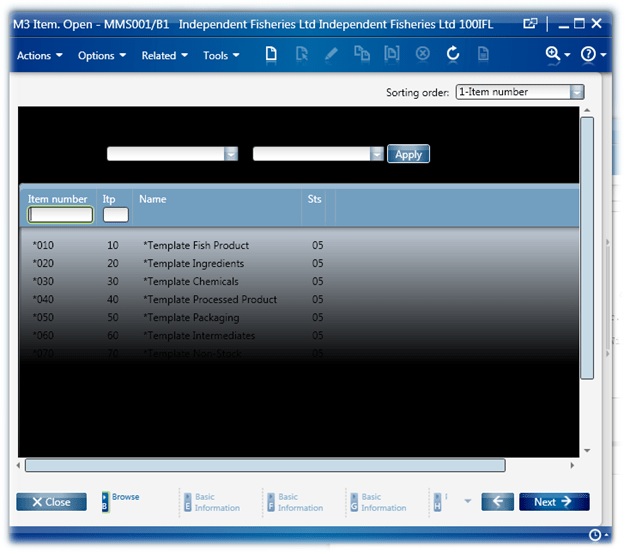
Task: Open the Related menu
Action: coord(164,56)
